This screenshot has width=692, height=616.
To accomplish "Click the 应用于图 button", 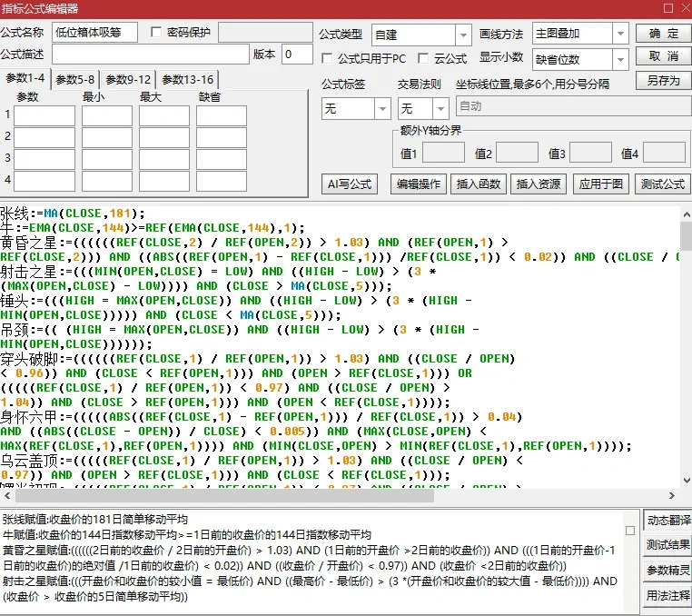I will point(600,184).
